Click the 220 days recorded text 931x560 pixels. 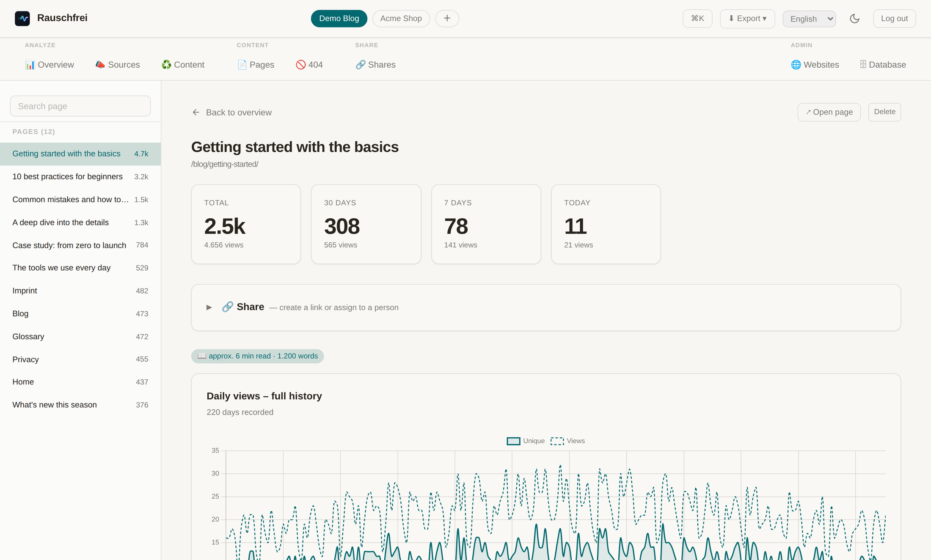(x=240, y=412)
